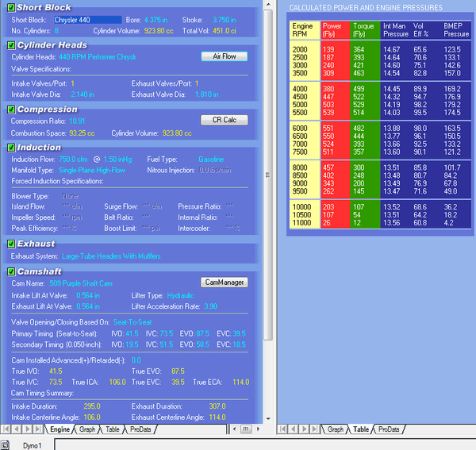Open the CamManager button

click(x=224, y=283)
